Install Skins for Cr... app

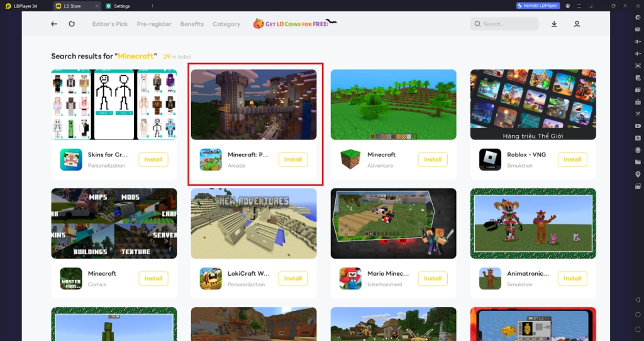pos(153,160)
